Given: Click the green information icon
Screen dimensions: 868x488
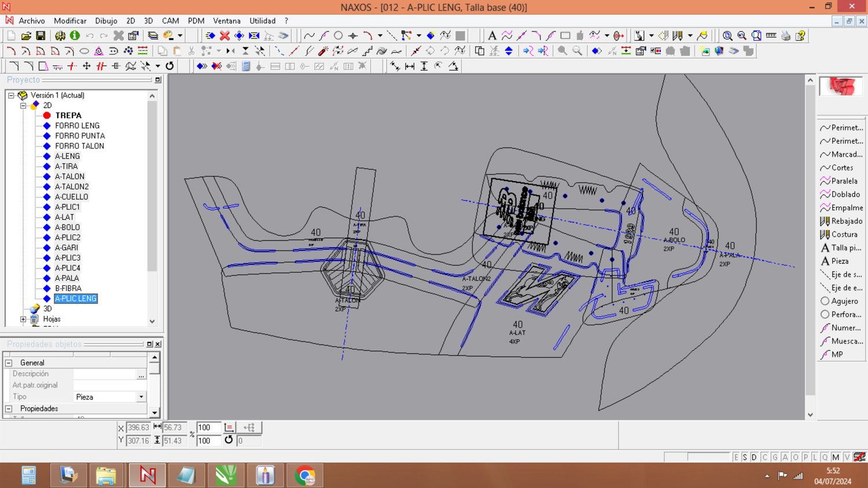Looking at the screenshot, I should click(75, 36).
